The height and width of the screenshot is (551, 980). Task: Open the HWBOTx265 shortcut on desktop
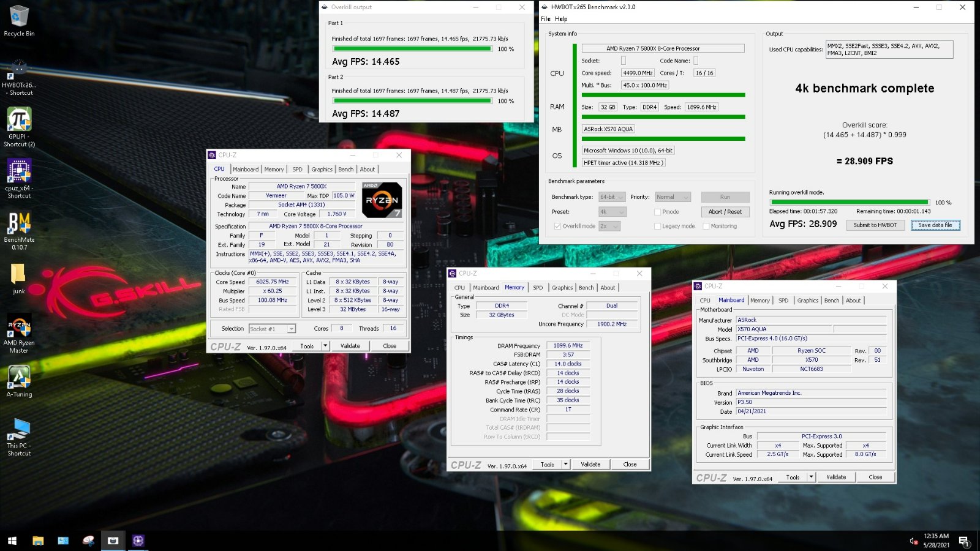coord(19,78)
